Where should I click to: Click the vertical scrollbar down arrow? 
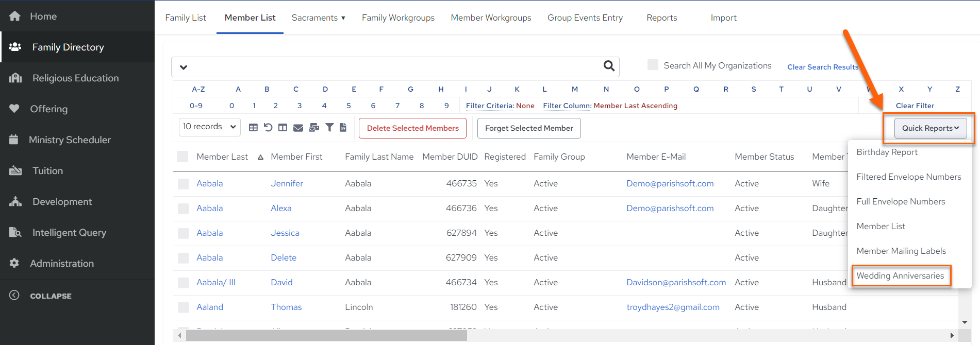(x=965, y=322)
